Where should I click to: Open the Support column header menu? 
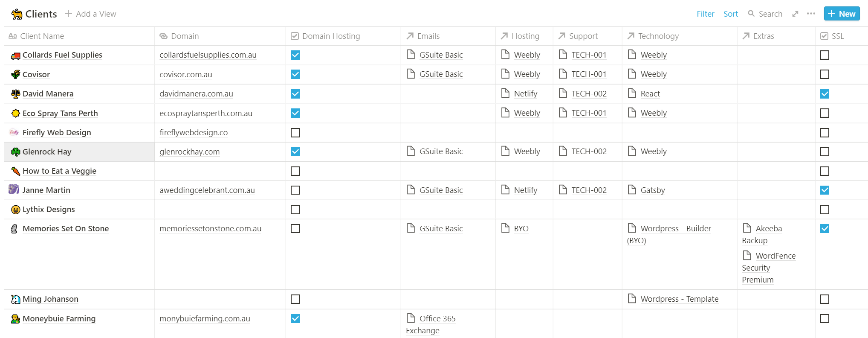tap(587, 36)
